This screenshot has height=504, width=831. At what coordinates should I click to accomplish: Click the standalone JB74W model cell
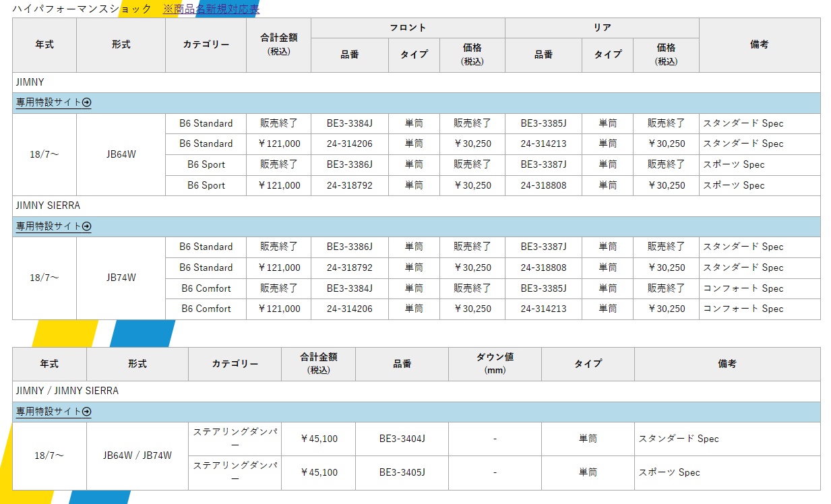[121, 278]
